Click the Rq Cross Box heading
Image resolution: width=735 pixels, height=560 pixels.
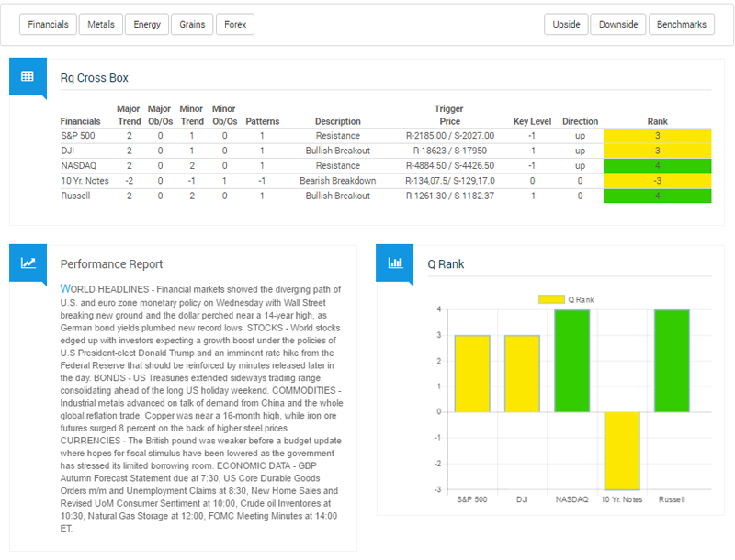(95, 78)
